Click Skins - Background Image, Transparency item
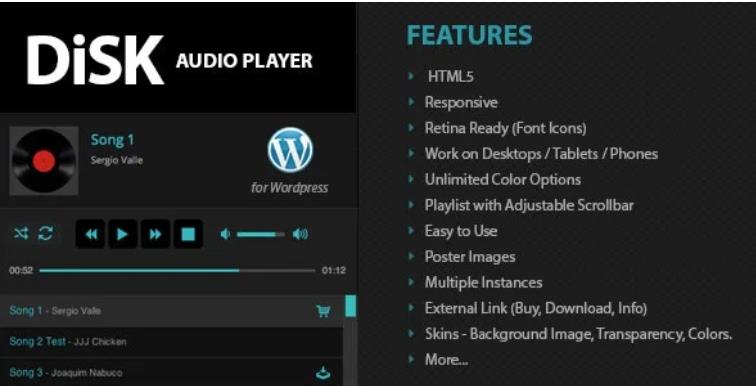Screen dimensions: 756x386 pos(579,333)
